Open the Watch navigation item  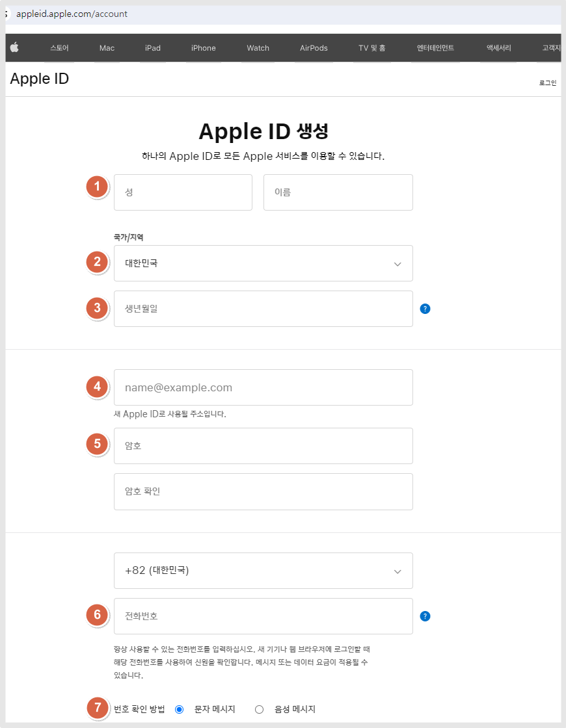258,48
